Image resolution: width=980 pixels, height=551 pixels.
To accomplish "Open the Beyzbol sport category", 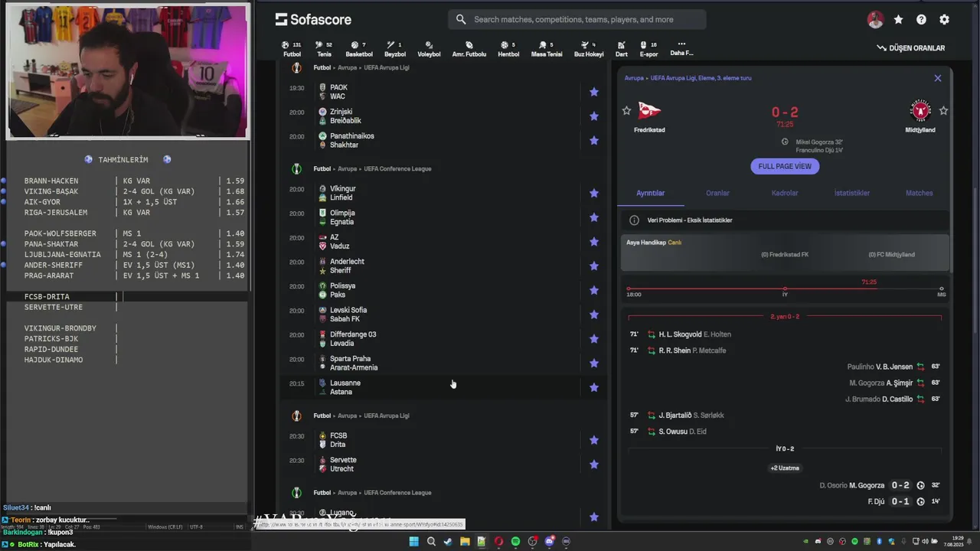I will click(394, 49).
